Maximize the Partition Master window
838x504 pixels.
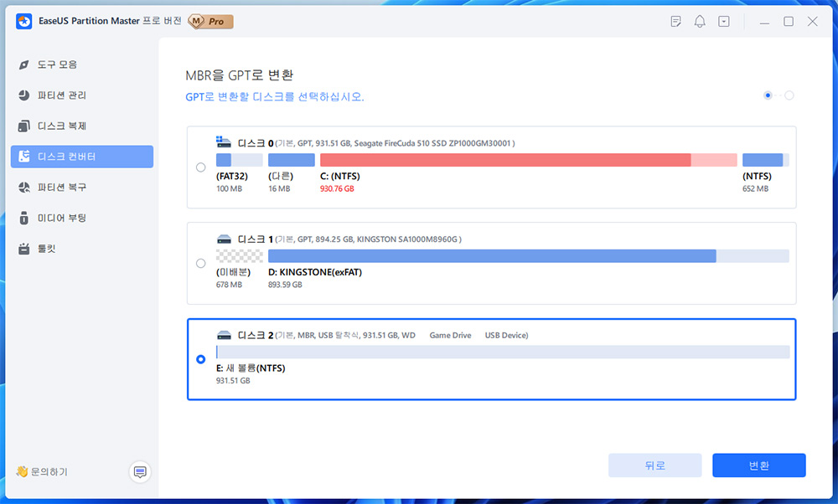789,22
